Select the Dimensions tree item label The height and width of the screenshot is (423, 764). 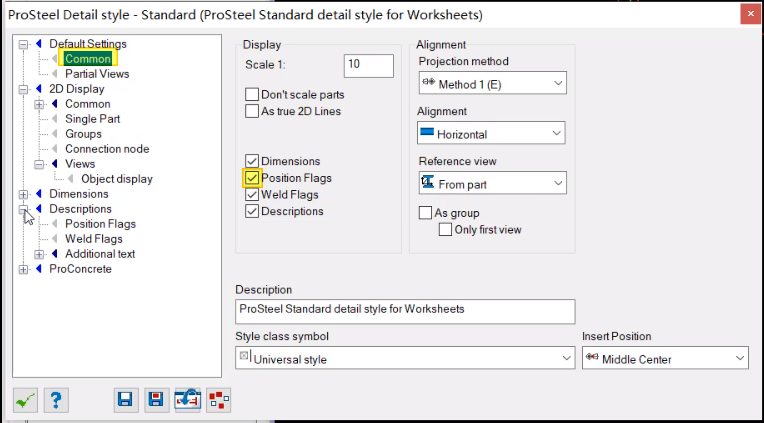coord(78,194)
